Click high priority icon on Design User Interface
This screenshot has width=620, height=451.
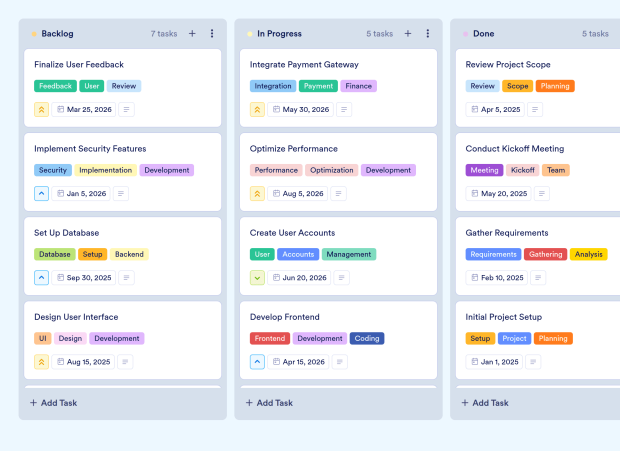42,362
